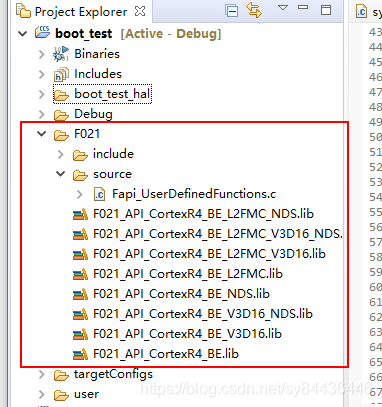382x407 pixels.
Task: Select the F021 folder label
Action: pyautogui.click(x=87, y=134)
